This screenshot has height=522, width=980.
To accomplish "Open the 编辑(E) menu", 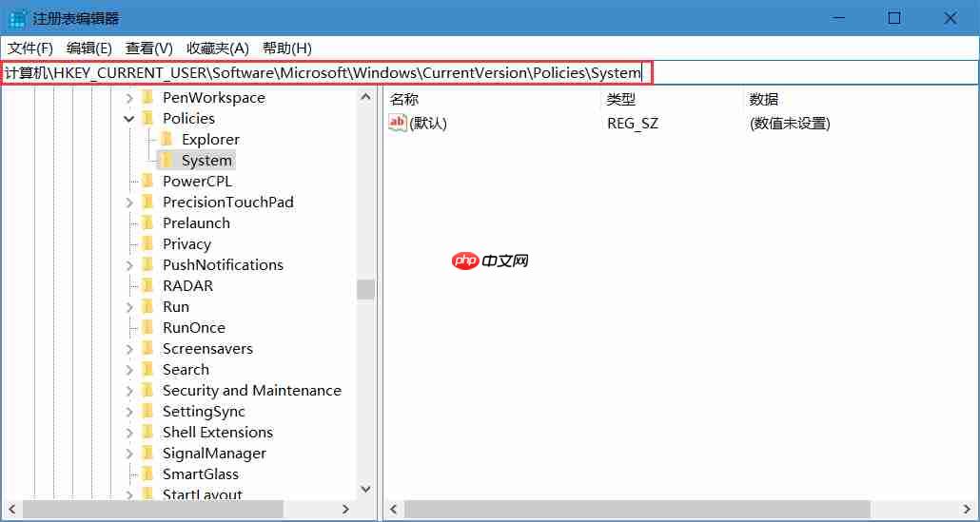I will pyautogui.click(x=88, y=48).
